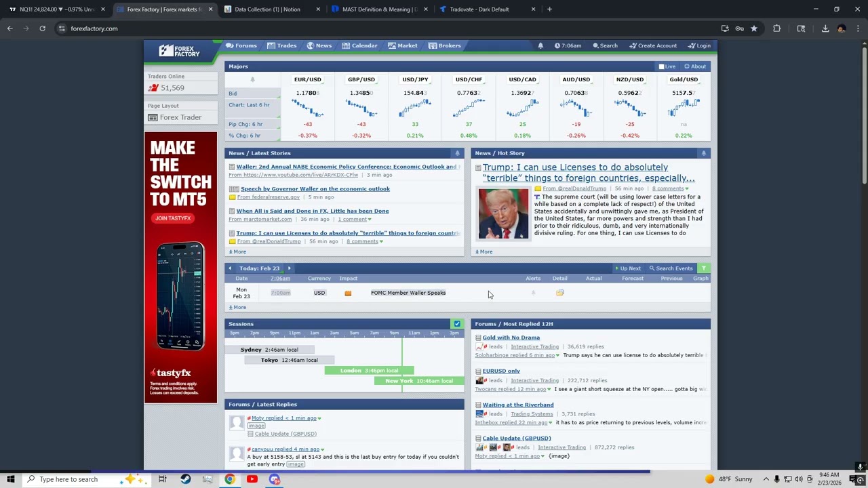Viewport: 868px width, 488px height.
Task: Go to next day in calendar
Action: pyautogui.click(x=289, y=268)
